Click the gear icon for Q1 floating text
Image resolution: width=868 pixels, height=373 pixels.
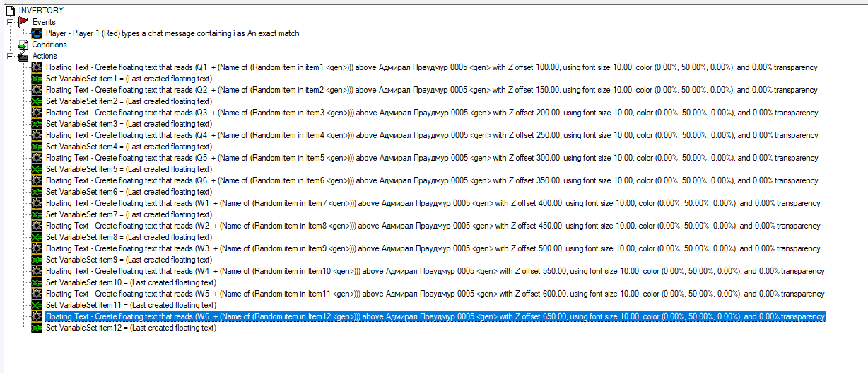click(37, 67)
